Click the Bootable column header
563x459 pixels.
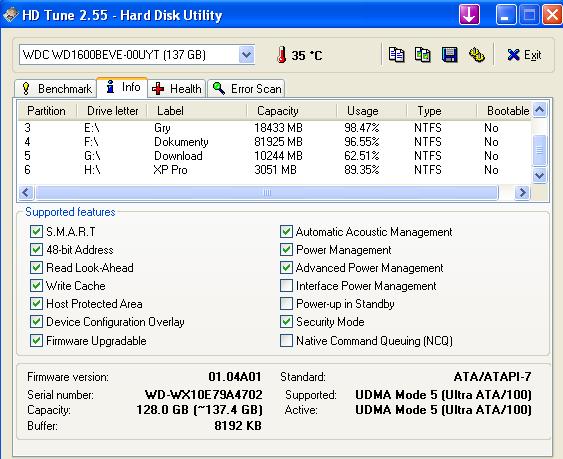pos(504,111)
